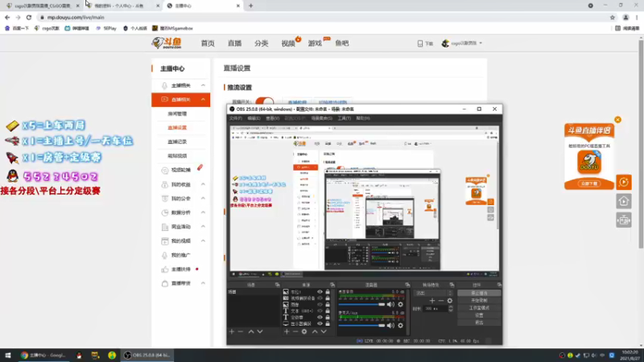The image size is (644, 362).
Task: Expand the 商业活动 sidebar section
Action: point(203,227)
